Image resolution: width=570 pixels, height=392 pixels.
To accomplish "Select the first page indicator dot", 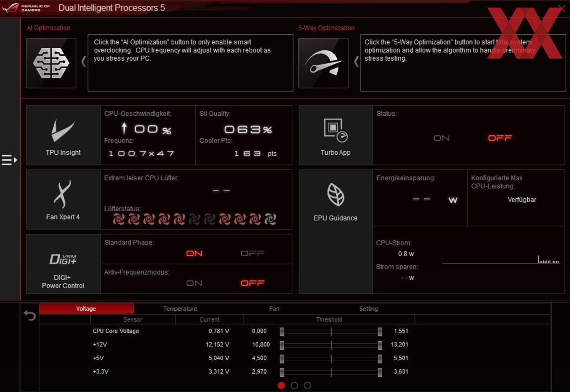I will coord(282,385).
